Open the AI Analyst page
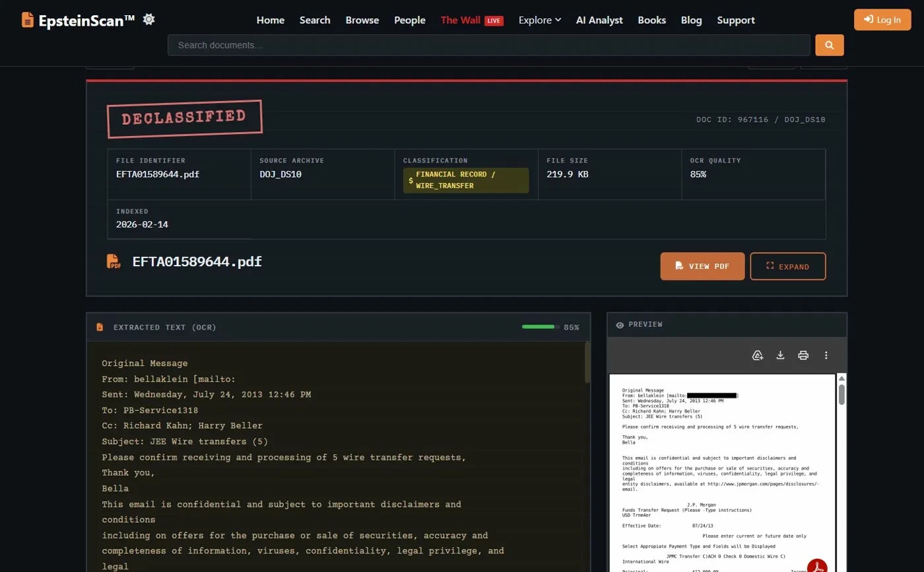924x572 pixels. (x=599, y=20)
